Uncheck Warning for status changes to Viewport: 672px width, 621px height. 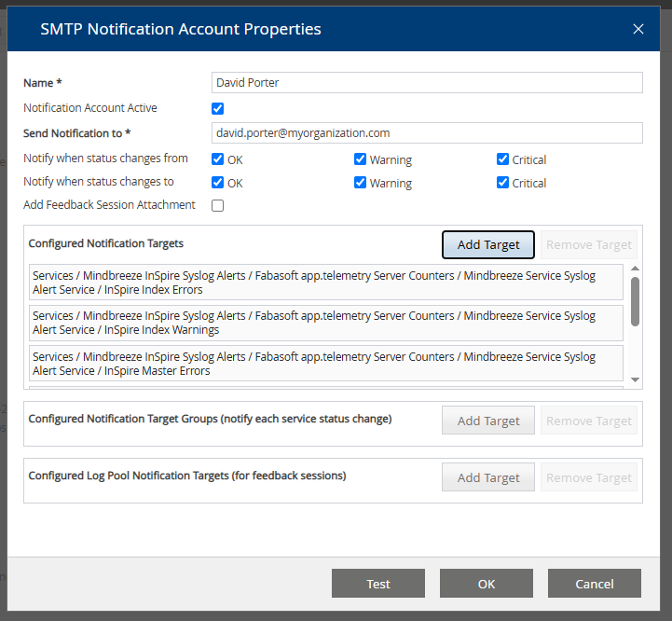pos(361,183)
